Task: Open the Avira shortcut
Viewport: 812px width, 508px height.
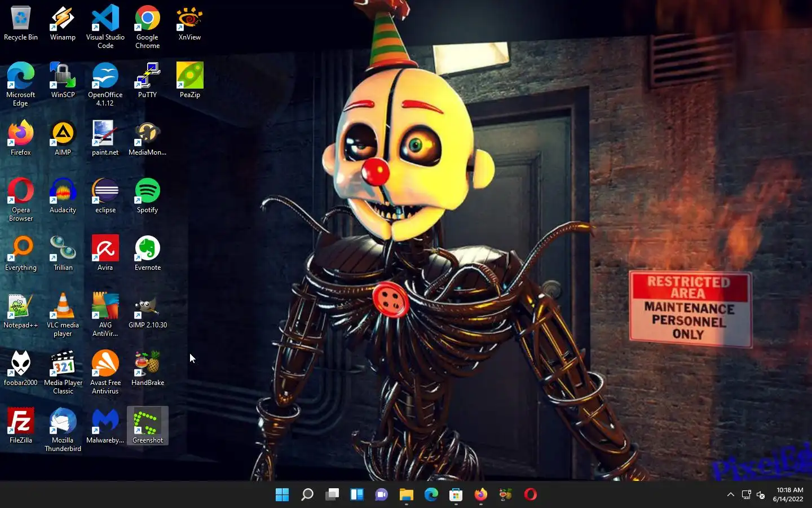Action: pyautogui.click(x=105, y=254)
